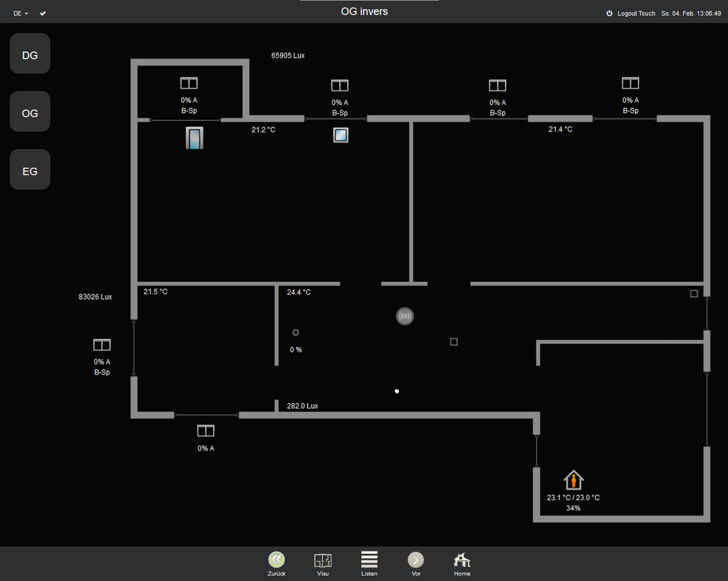Viewport: 728px width, 581px height.
Task: Click the tilted window symbol near 21.2 °C
Action: [340, 135]
